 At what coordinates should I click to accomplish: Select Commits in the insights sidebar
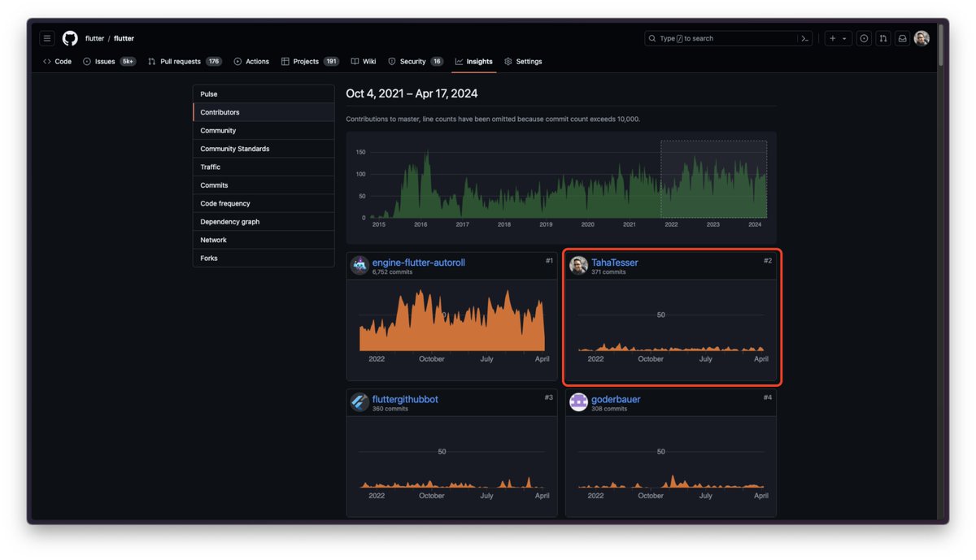point(264,185)
